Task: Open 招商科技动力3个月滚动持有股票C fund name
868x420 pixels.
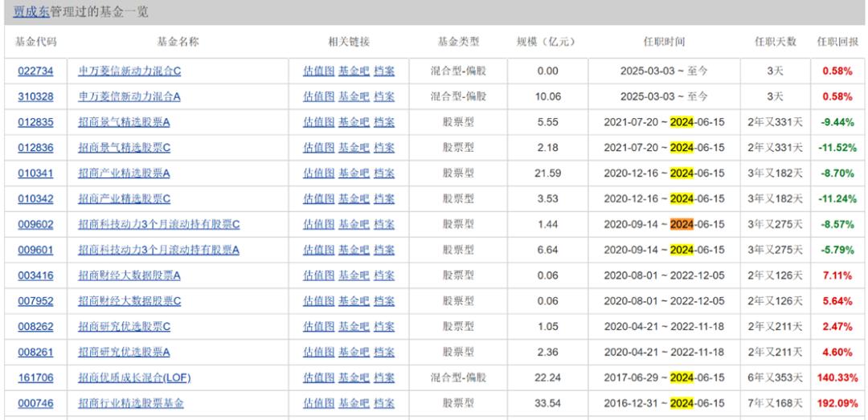Action: tap(159, 224)
